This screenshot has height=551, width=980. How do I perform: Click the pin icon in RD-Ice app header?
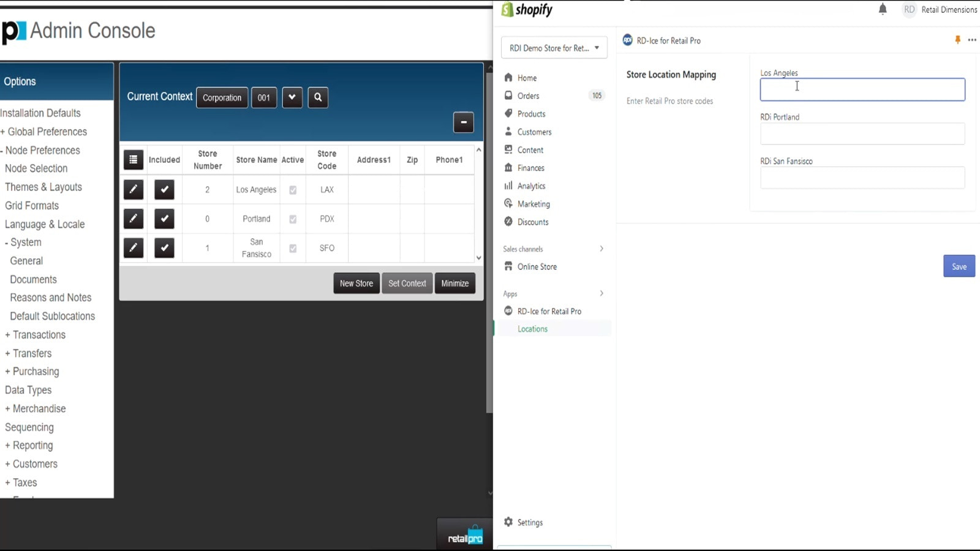(x=957, y=40)
